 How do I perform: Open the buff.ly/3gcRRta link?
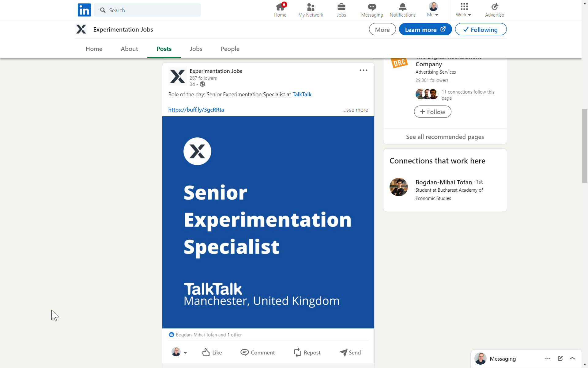click(x=196, y=110)
